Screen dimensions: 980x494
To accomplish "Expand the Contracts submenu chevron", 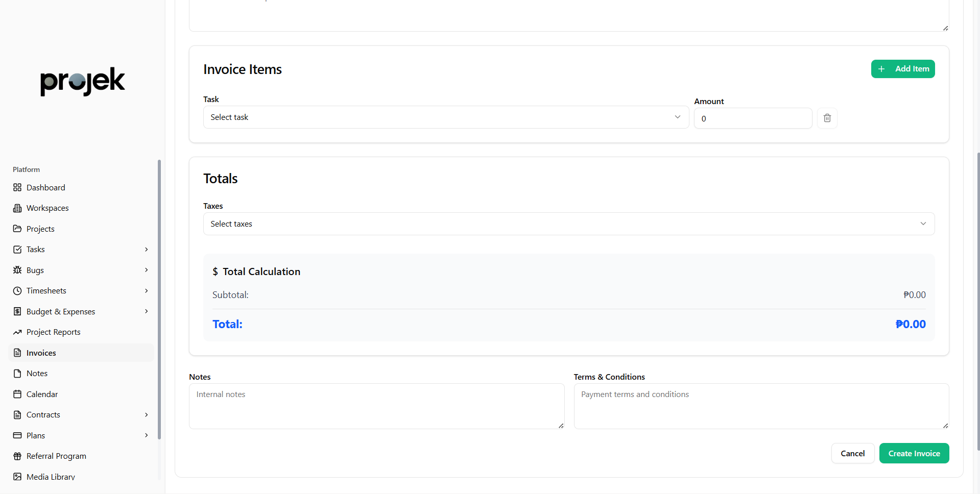I will click(x=146, y=415).
